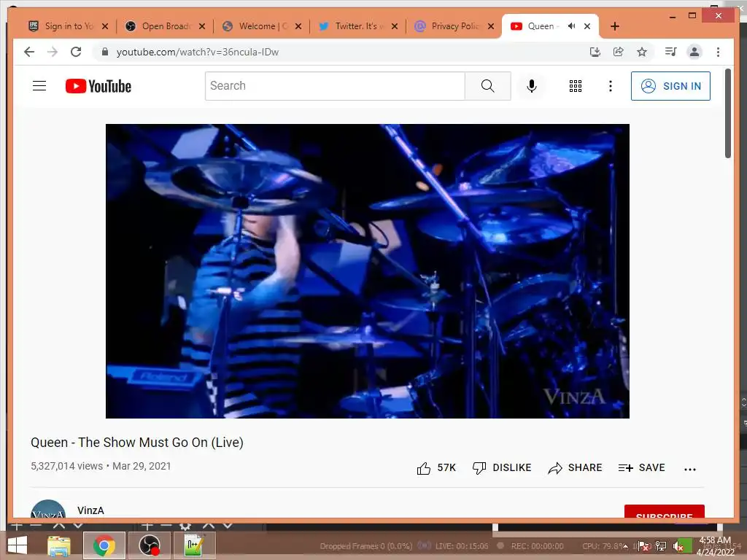The height and width of the screenshot is (560, 747).
Task: Click the 57K like count
Action: point(446,467)
